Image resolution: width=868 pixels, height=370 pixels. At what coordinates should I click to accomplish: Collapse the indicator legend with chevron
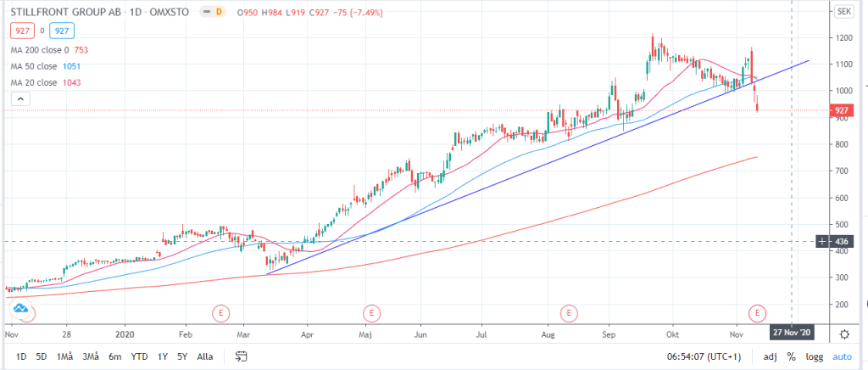click(19, 100)
